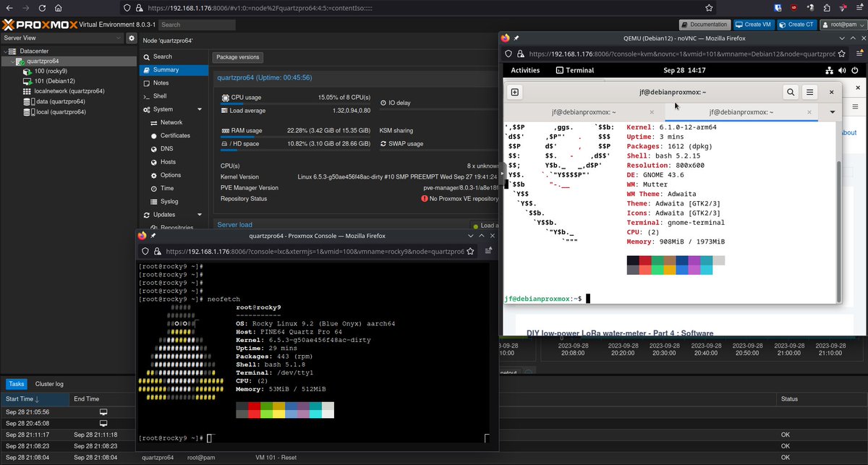Click the browser home icon

(x=59, y=7)
